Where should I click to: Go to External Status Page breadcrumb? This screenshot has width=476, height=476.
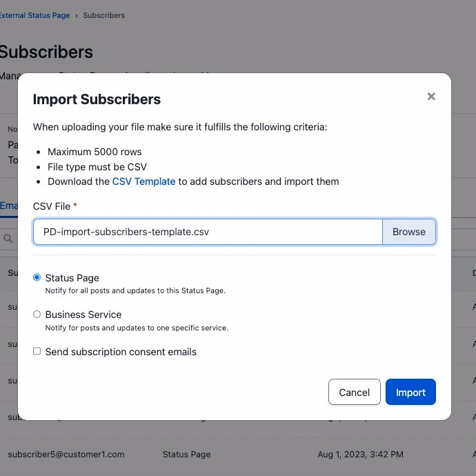(x=34, y=15)
